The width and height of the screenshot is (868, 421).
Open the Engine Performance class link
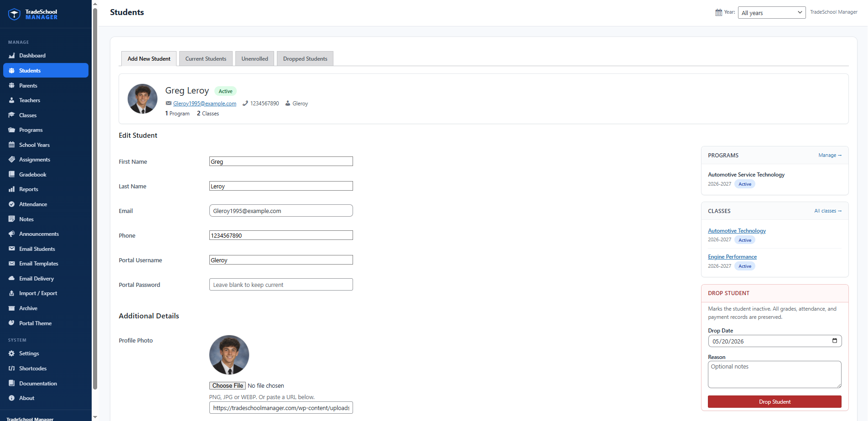pyautogui.click(x=732, y=257)
